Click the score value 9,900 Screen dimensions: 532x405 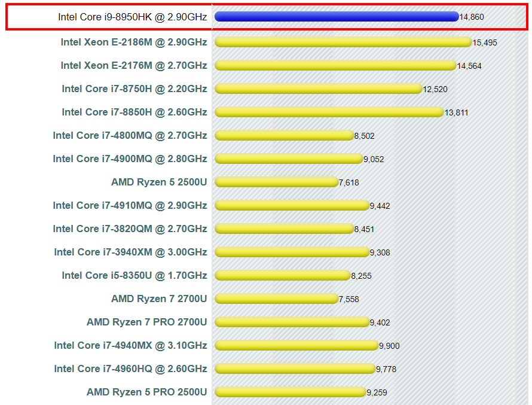tap(390, 346)
